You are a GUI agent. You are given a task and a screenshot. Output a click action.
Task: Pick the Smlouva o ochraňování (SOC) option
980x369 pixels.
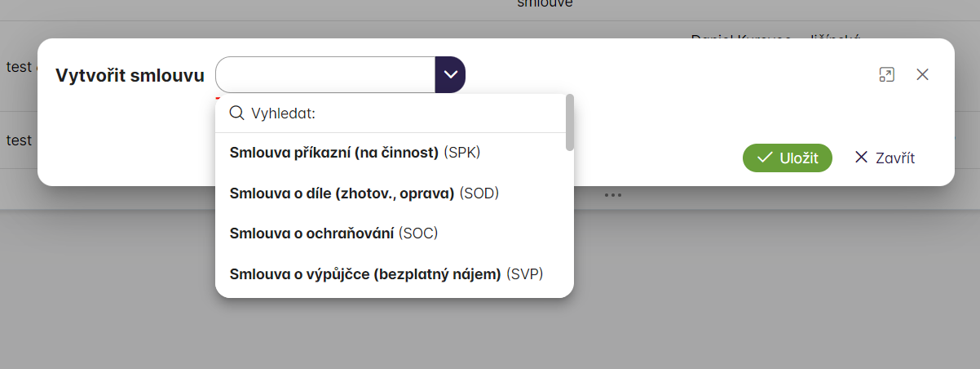click(x=333, y=233)
